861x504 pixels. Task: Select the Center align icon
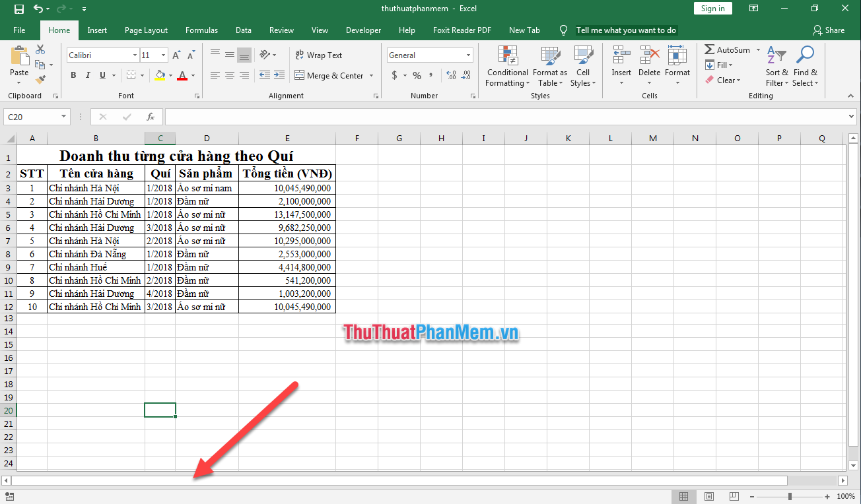230,75
